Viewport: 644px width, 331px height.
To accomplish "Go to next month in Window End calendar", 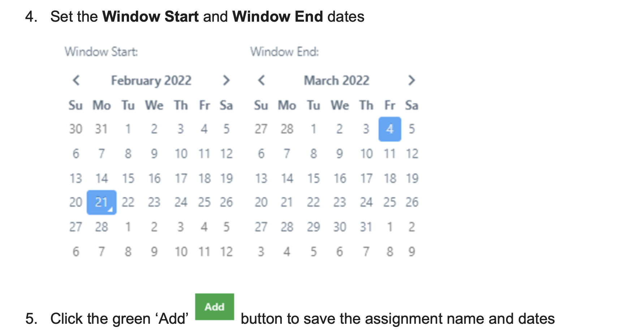I will click(x=411, y=80).
